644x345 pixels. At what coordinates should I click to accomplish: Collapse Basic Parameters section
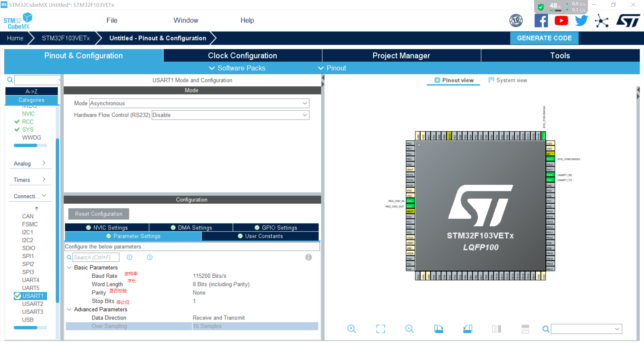tap(69, 267)
